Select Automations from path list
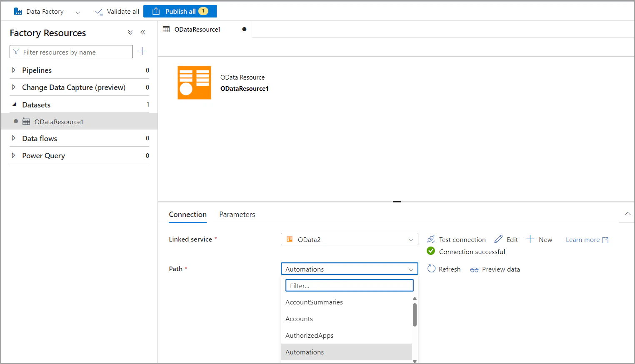Image resolution: width=635 pixels, height=364 pixels. click(346, 352)
